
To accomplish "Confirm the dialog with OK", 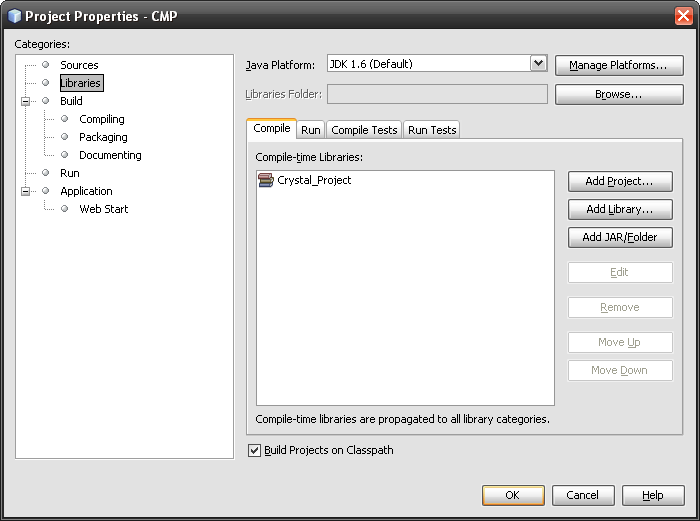I will 513,495.
